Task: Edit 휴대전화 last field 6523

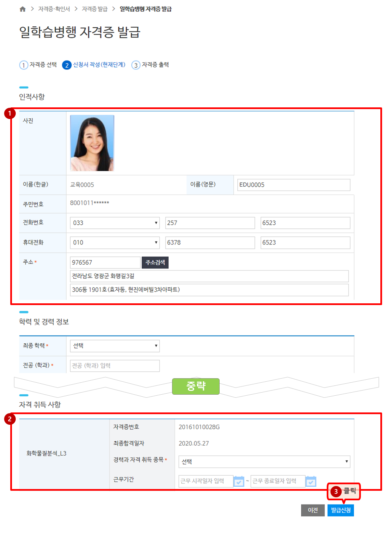Action: pos(305,243)
